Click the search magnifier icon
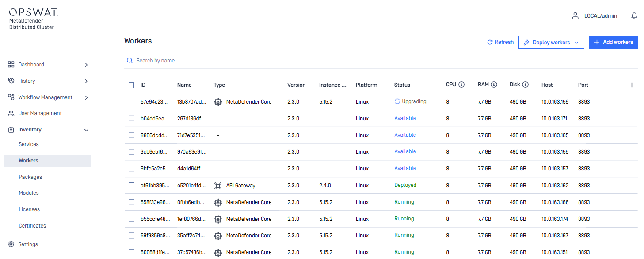 (x=130, y=61)
